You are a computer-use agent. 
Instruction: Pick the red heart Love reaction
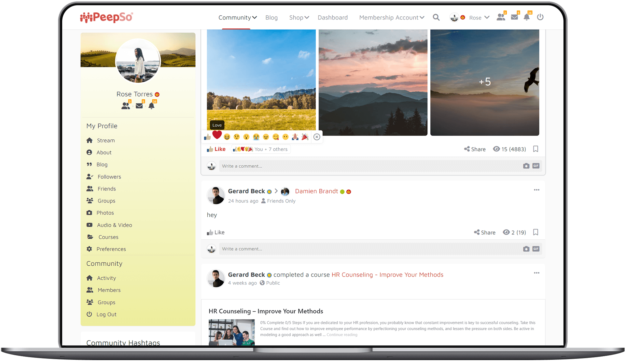(217, 135)
